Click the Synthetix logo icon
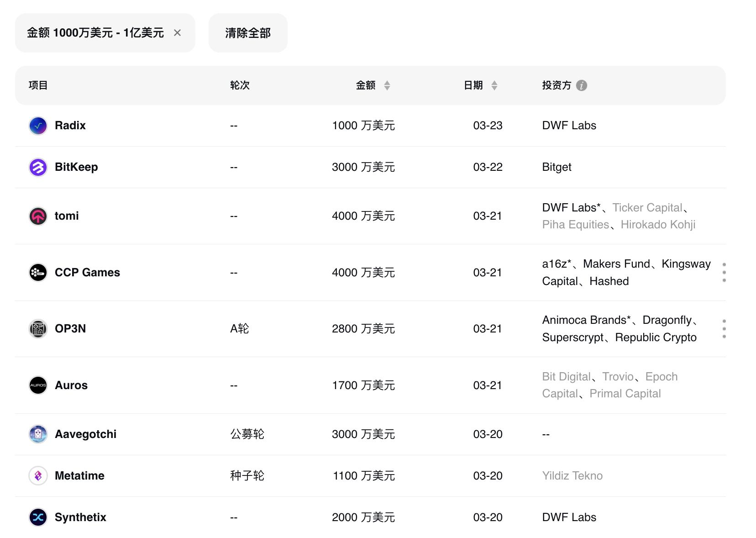 (38, 517)
